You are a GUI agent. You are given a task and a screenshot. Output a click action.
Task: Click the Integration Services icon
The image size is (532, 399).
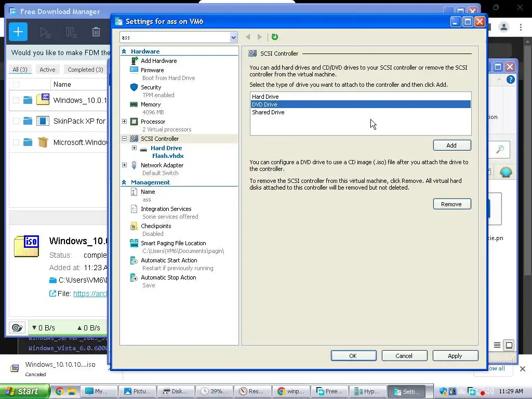point(134,209)
